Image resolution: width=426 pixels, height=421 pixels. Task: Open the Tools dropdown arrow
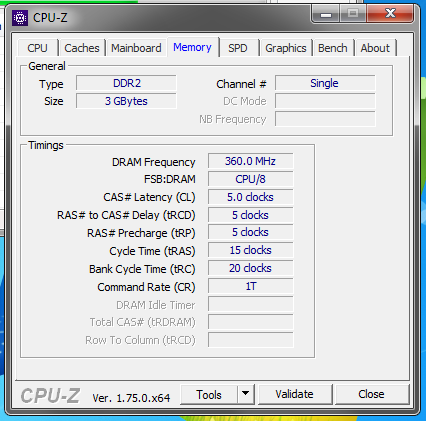click(x=246, y=394)
